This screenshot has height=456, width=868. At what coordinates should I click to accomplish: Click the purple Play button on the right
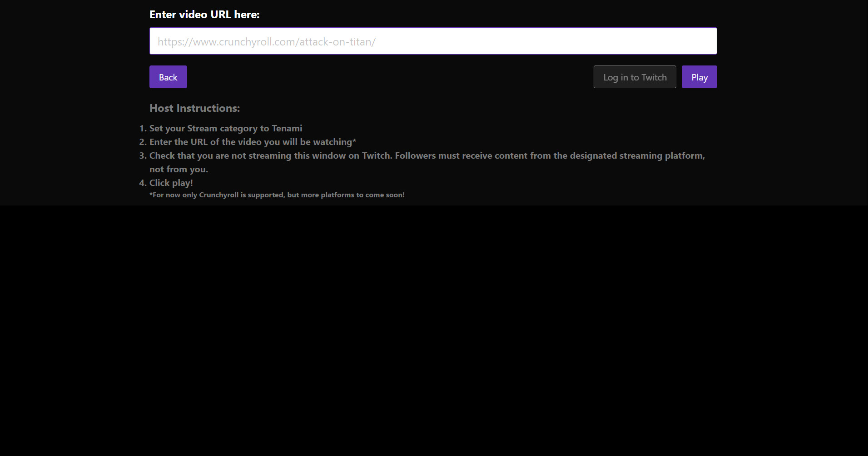point(699,77)
